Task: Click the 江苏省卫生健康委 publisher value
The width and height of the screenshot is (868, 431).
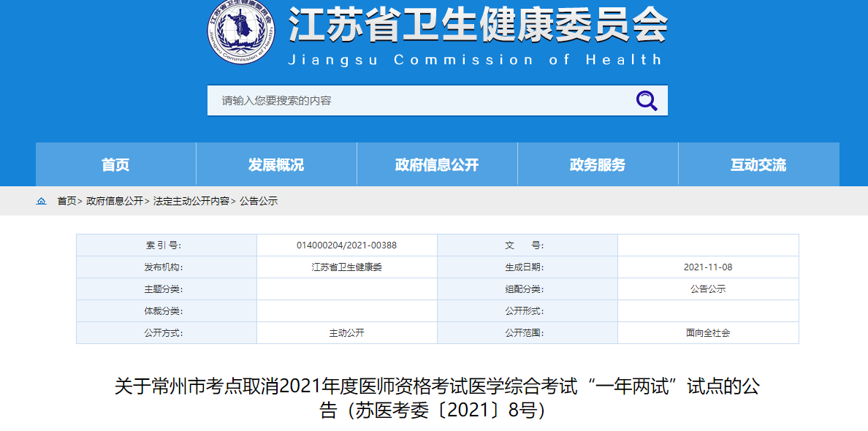Action: point(346,267)
